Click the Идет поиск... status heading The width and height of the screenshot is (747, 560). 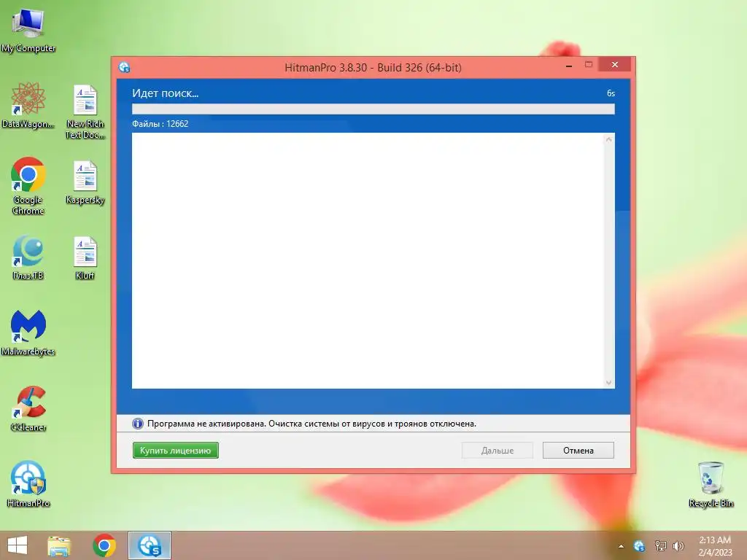click(166, 93)
